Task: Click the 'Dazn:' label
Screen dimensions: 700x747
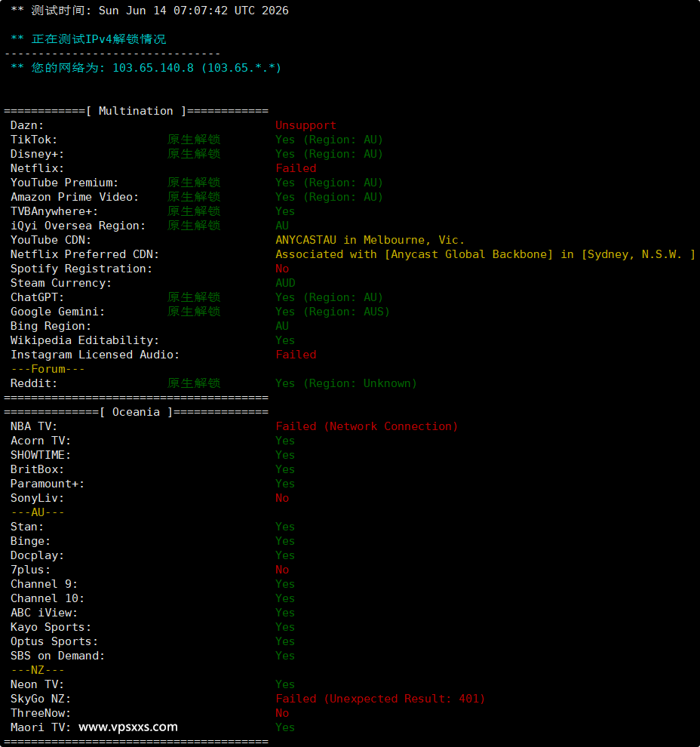Action: (27, 125)
